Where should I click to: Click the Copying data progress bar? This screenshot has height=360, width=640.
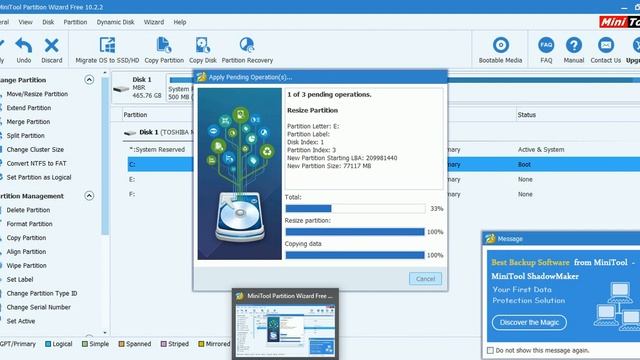coord(355,255)
